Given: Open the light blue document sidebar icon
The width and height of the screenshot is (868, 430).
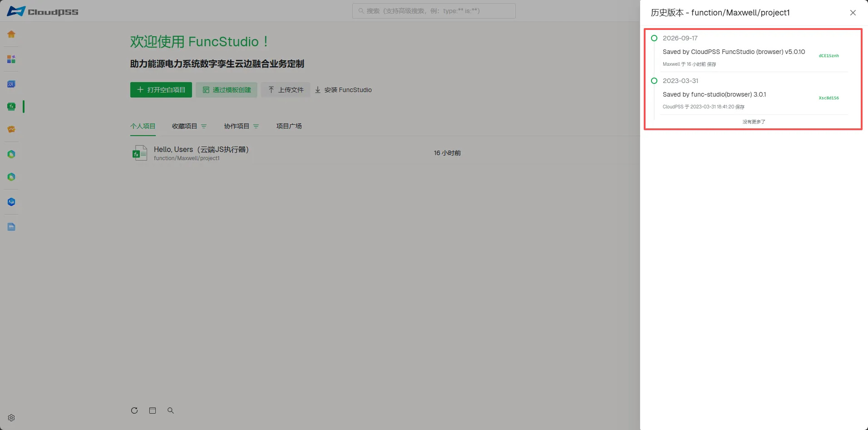Looking at the screenshot, I should coord(11,227).
